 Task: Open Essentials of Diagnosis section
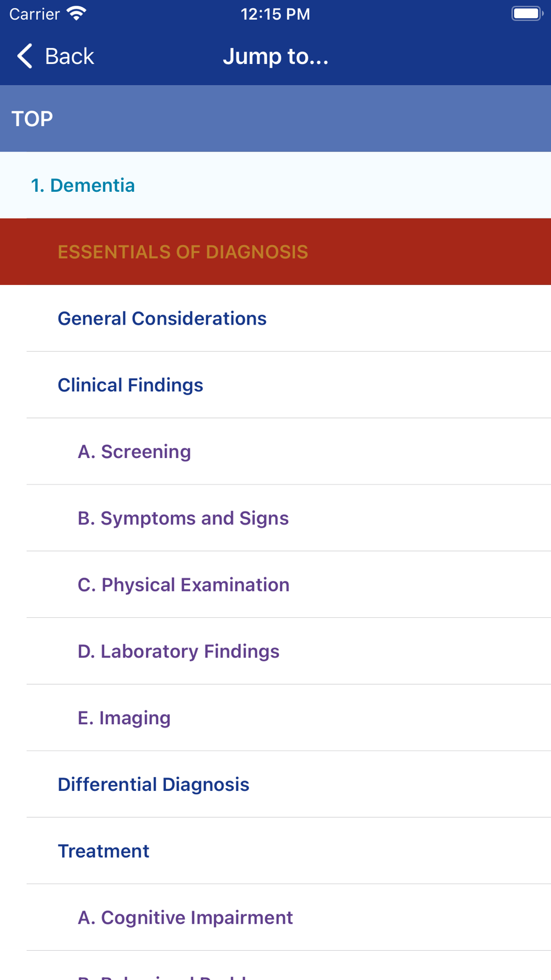(183, 252)
